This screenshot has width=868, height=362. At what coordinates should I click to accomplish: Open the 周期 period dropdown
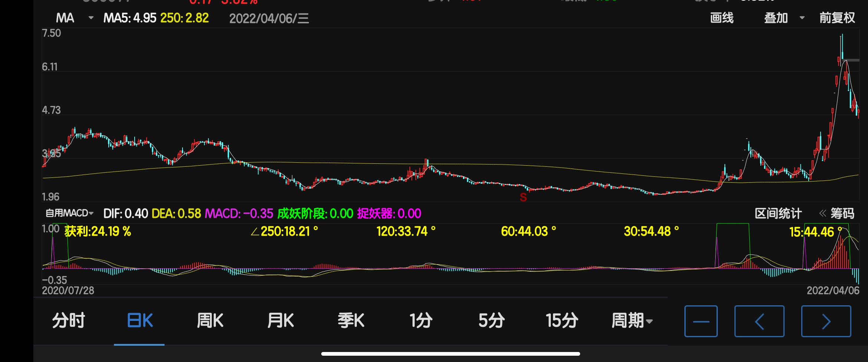[x=632, y=321]
